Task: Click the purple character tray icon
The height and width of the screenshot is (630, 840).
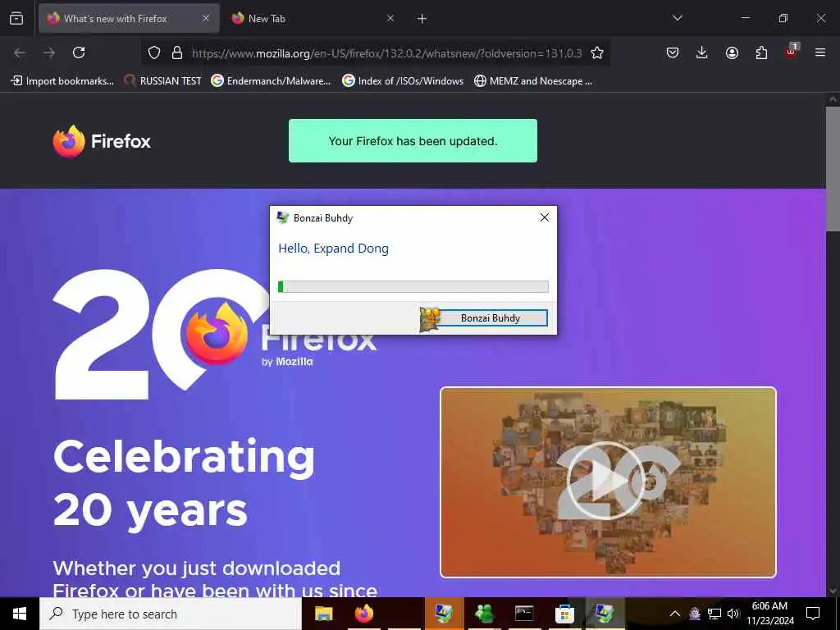Action: pyautogui.click(x=695, y=614)
